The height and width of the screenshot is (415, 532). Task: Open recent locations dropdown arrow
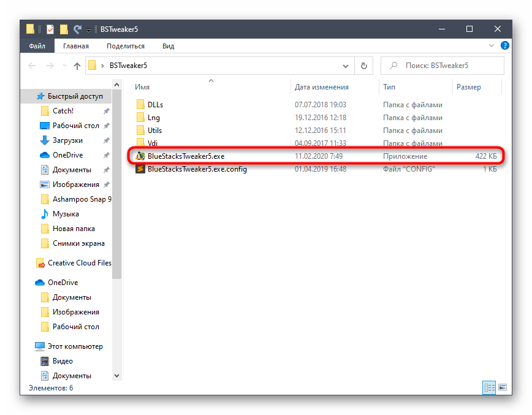[x=64, y=66]
